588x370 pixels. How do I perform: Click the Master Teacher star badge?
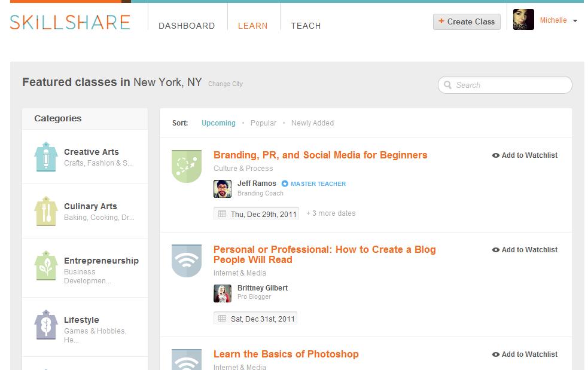[x=285, y=184]
